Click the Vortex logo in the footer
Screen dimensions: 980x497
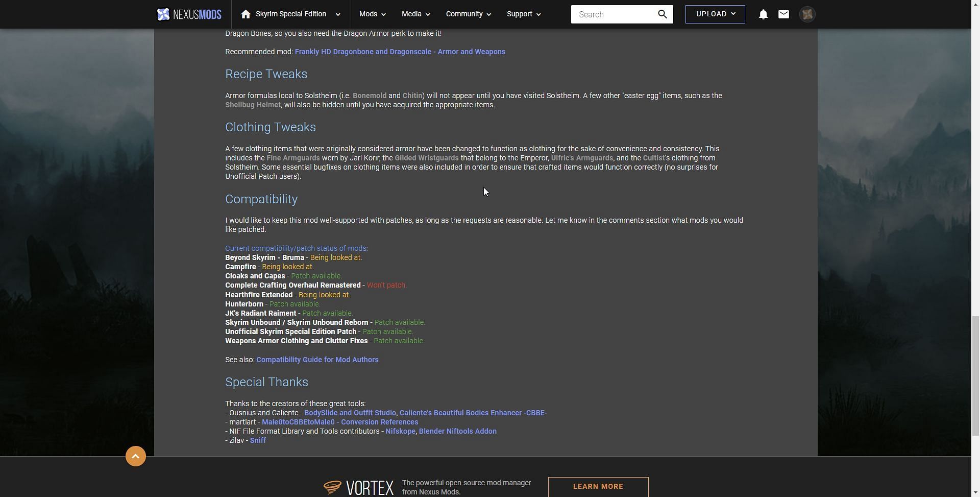(x=358, y=487)
